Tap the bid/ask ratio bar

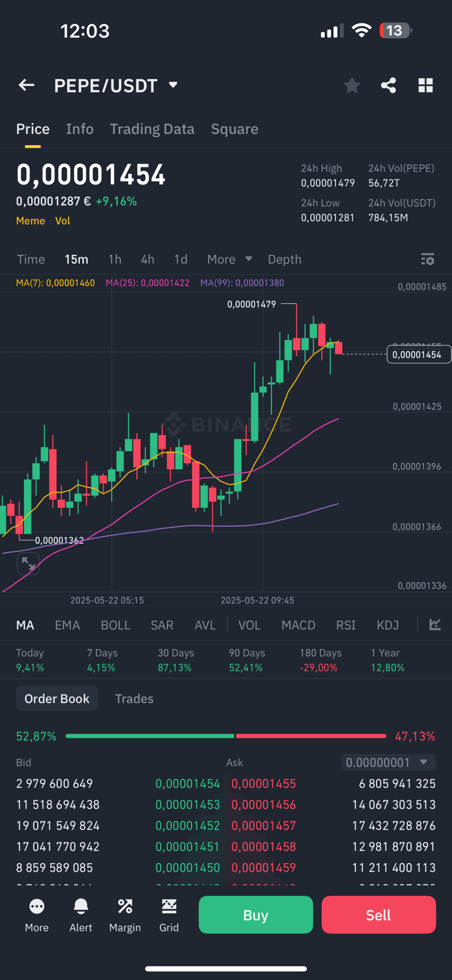click(226, 736)
